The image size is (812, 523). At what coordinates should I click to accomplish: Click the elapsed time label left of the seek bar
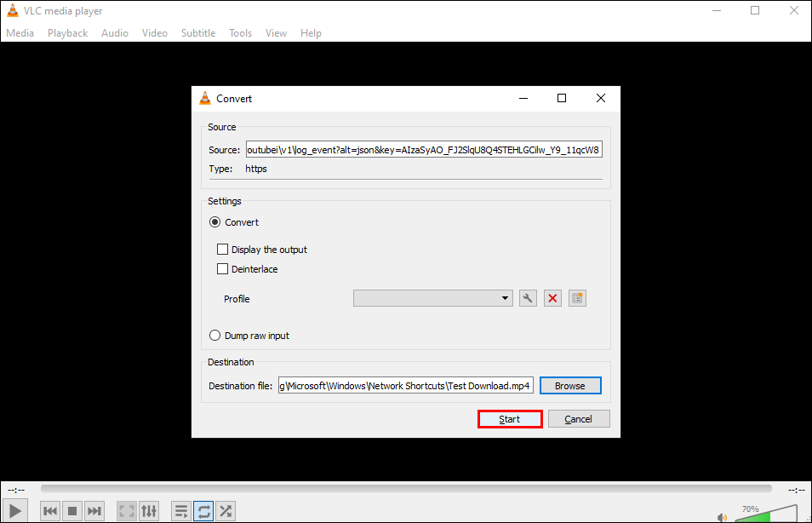click(16, 490)
